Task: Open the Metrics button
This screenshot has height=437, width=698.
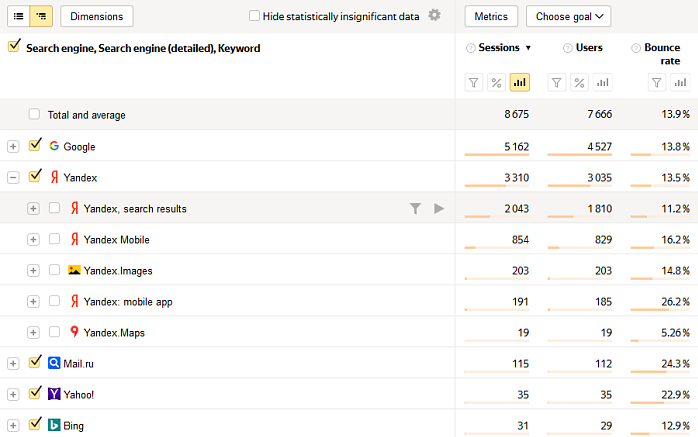Action: 491,16
